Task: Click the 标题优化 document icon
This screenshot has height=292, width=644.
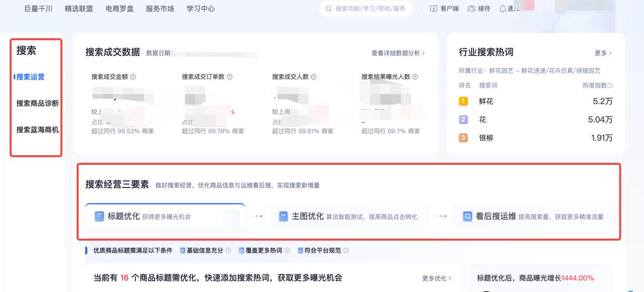Action: pos(100,217)
